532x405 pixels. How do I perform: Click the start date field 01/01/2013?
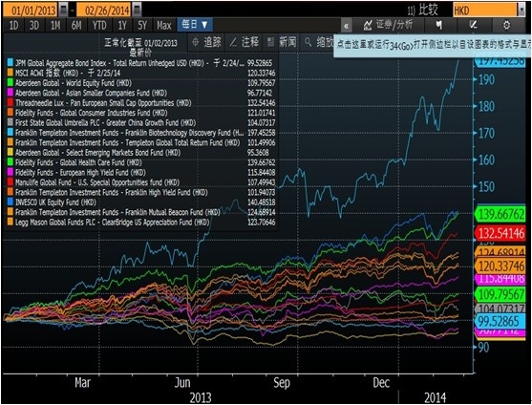coord(31,10)
